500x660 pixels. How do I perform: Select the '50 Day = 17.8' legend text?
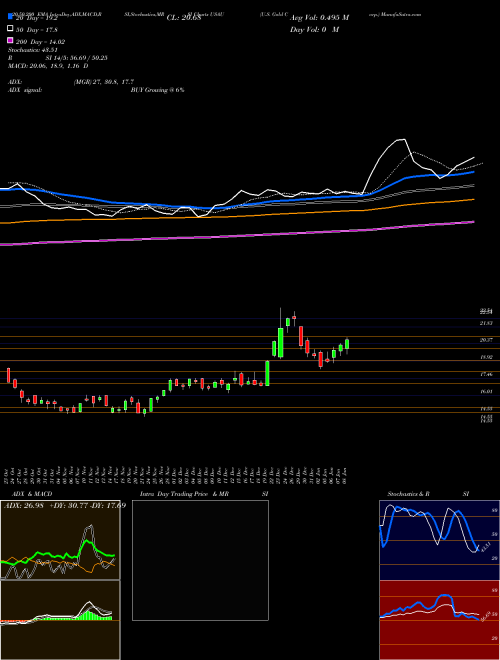click(x=37, y=30)
